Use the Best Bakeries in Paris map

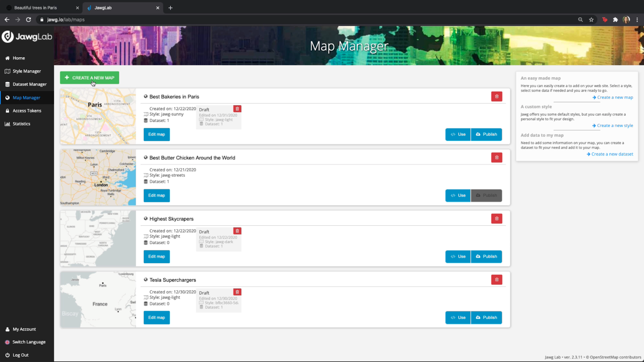coord(458,134)
